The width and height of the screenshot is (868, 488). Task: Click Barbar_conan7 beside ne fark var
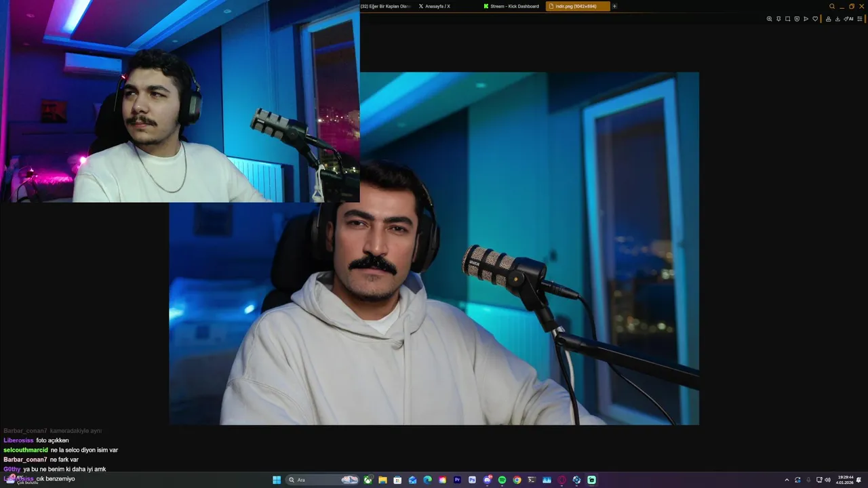coord(25,460)
